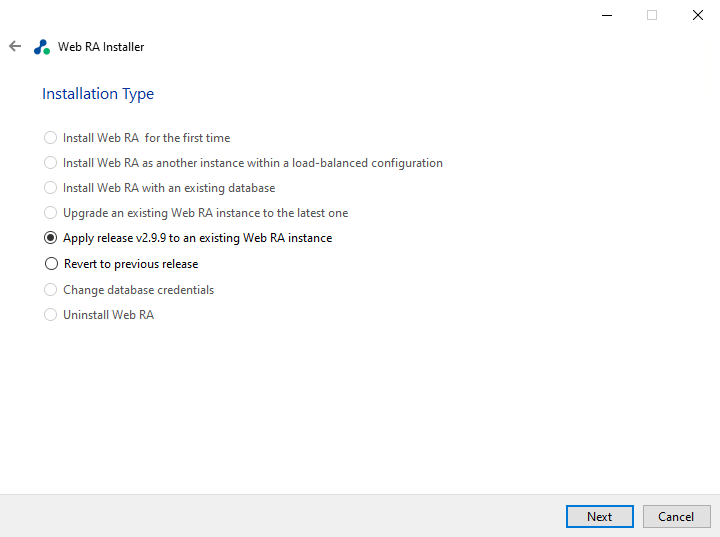Select the 'Uninstall Web RA' radio option
The height and width of the screenshot is (537, 720).
pyautogui.click(x=51, y=315)
